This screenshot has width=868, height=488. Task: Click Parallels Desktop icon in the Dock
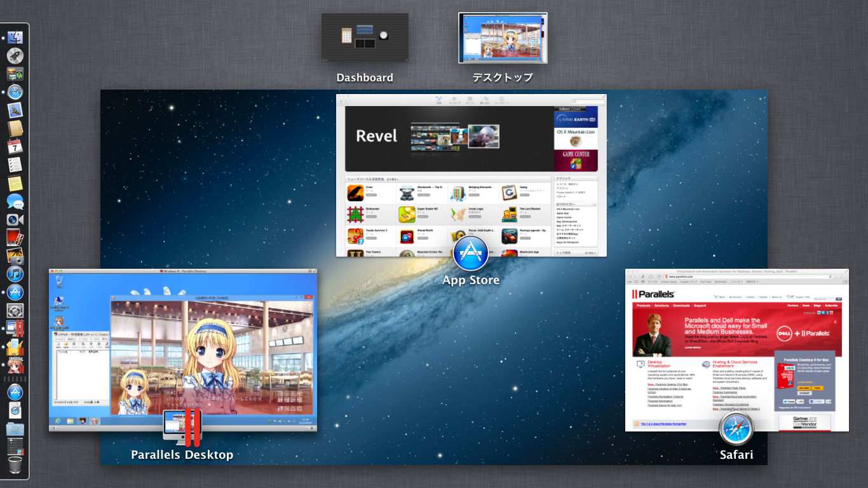(x=15, y=329)
